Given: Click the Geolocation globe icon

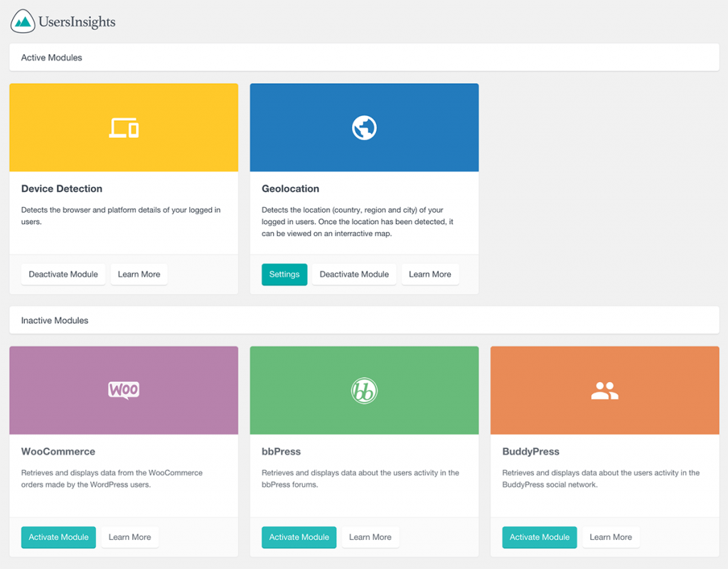Looking at the screenshot, I should coord(364,126).
